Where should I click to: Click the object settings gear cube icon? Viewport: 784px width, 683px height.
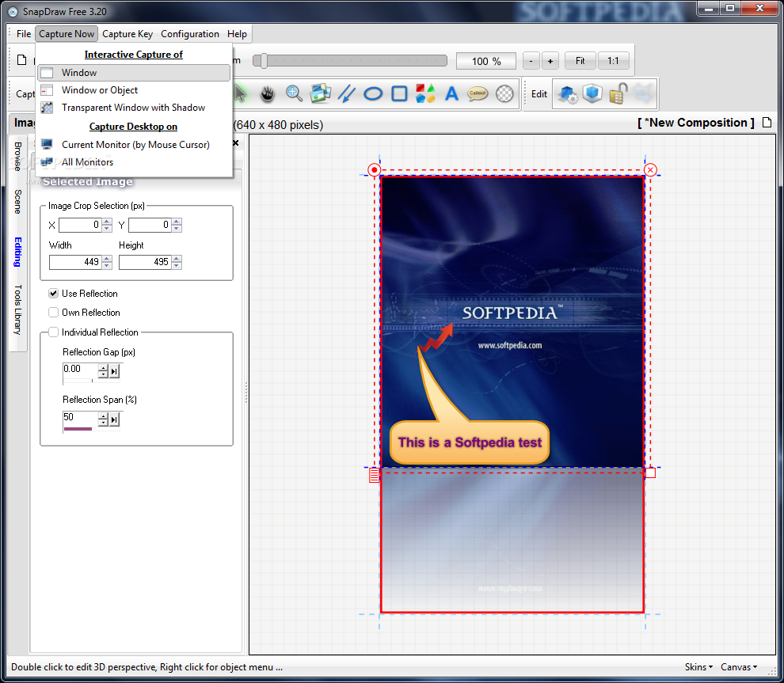pyautogui.click(x=568, y=93)
